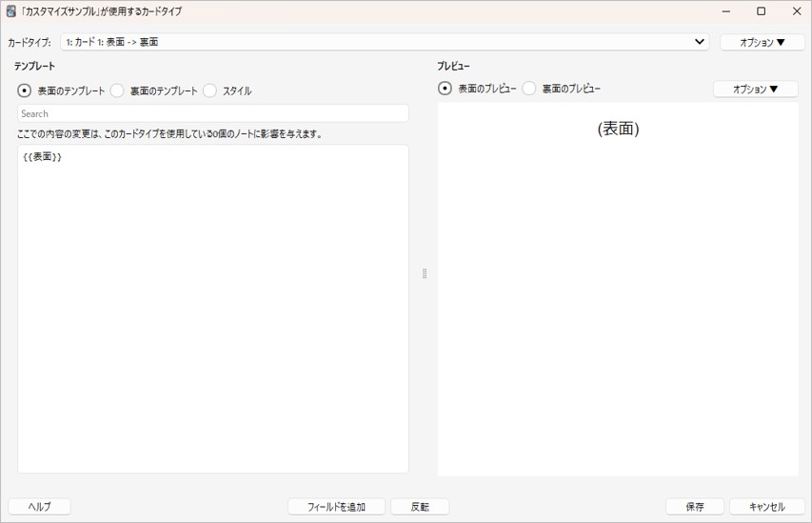Click the (表面) text in the preview
Image resolution: width=812 pixels, height=523 pixels.
tap(619, 129)
